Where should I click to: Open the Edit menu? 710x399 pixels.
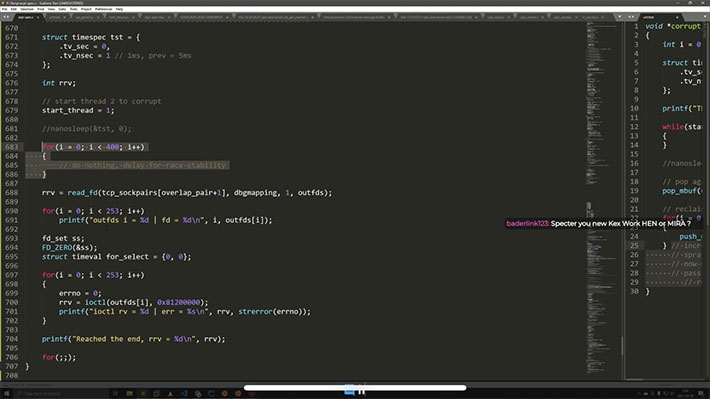(x=14, y=9)
